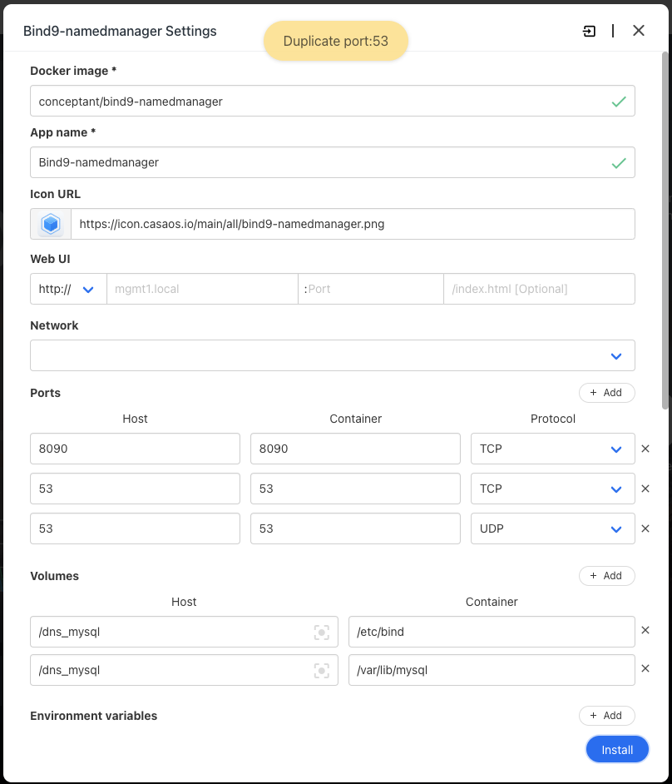Remove the /etc/bind volume mapping
672x784 pixels.
pos(645,632)
